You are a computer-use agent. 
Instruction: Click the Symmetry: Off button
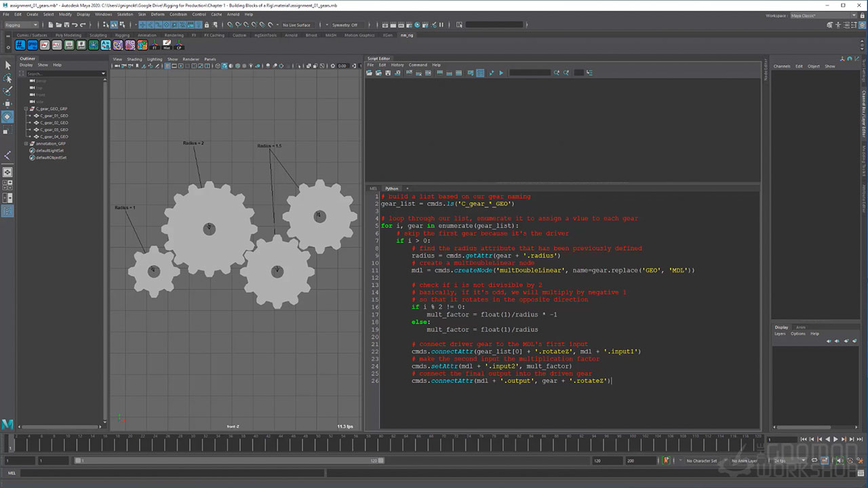point(344,25)
